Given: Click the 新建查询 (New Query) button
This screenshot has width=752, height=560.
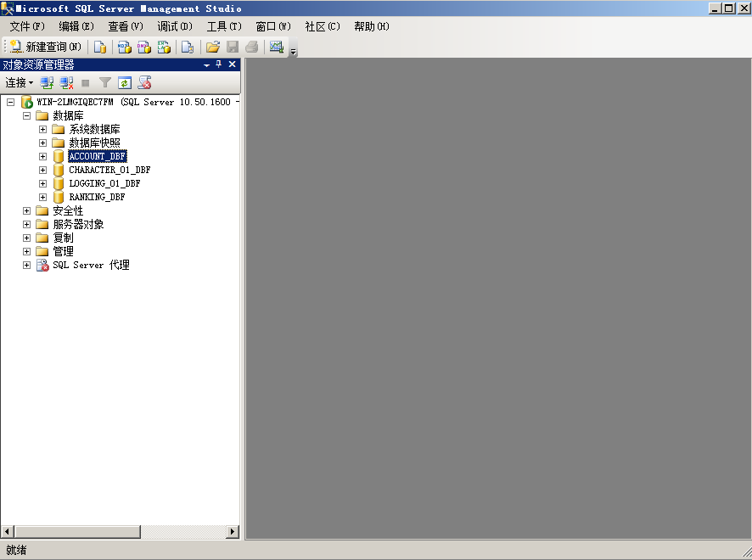Looking at the screenshot, I should [x=46, y=47].
